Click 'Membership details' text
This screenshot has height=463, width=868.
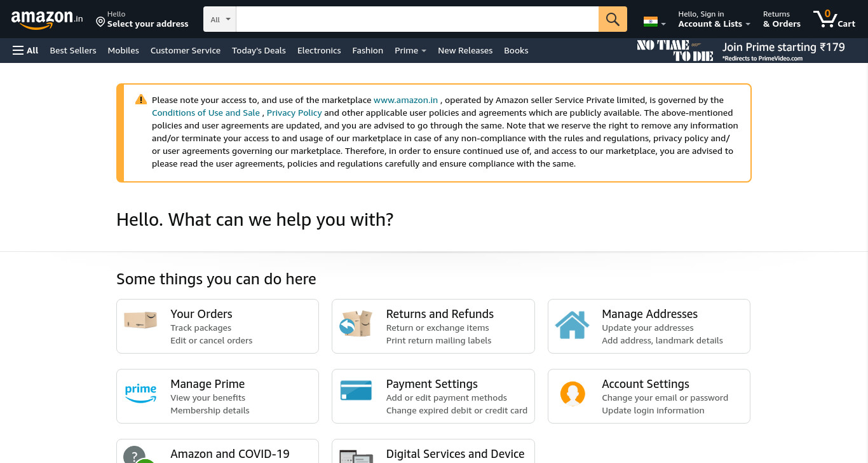[x=210, y=410]
